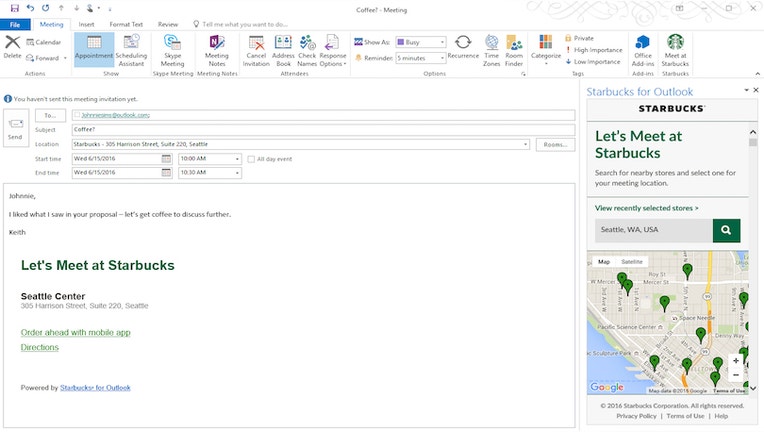Open the File tab

[x=15, y=24]
